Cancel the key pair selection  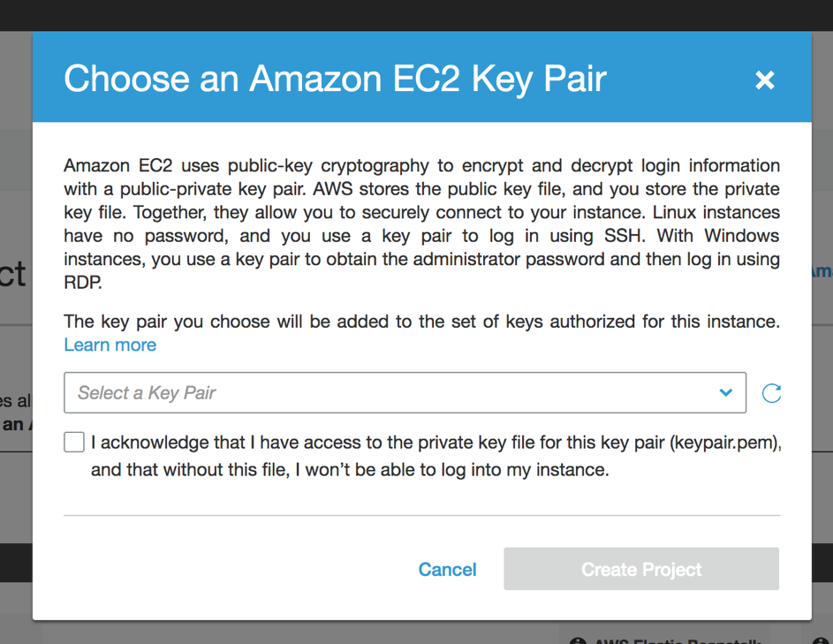point(447,570)
